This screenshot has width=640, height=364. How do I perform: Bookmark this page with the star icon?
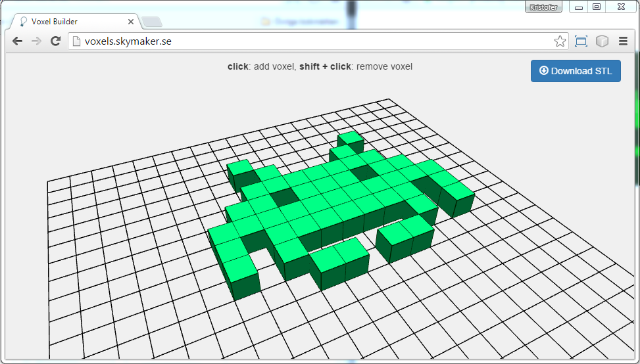click(560, 41)
